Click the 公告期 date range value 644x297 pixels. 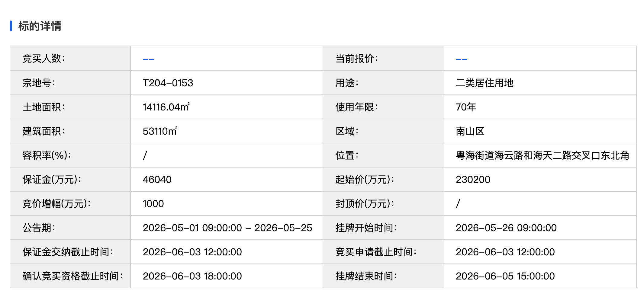click(x=227, y=228)
